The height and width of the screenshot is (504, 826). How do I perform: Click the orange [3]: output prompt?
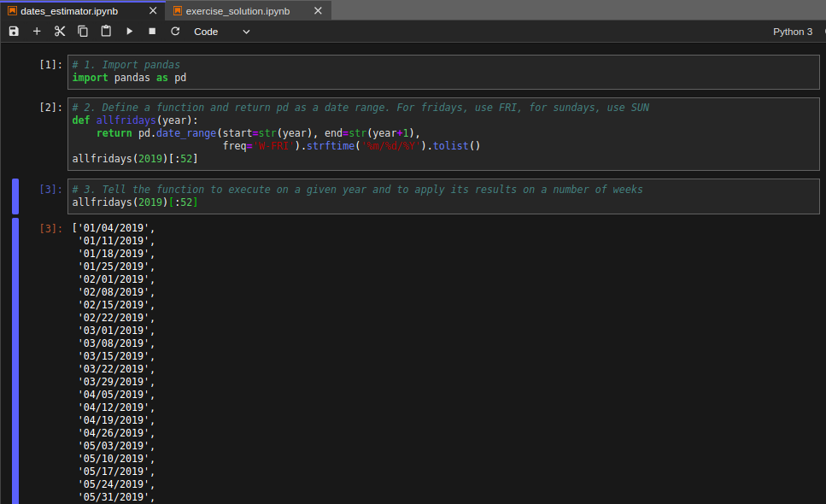(x=51, y=228)
